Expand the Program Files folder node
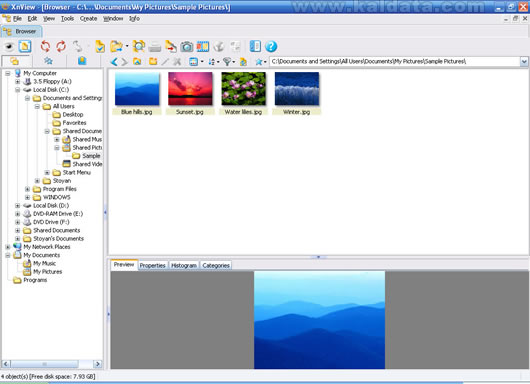Viewport: 530px width, 384px height. tap(27, 189)
